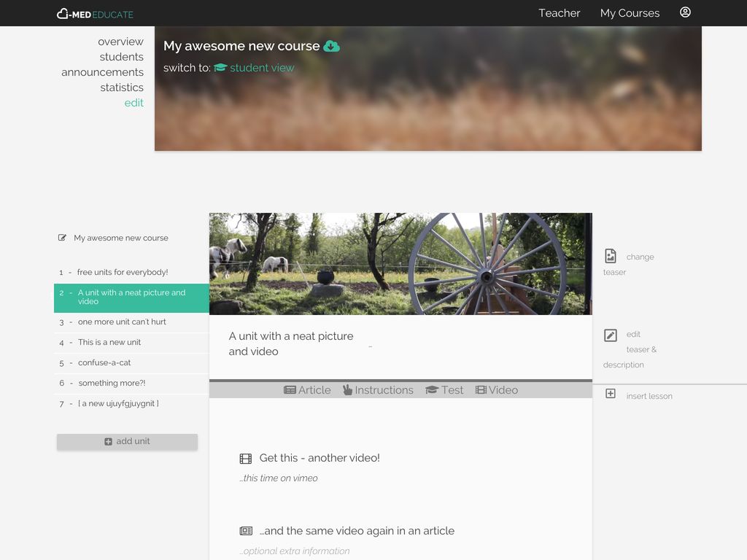Select the Video lesson type tab
The image size is (747, 560).
click(496, 390)
